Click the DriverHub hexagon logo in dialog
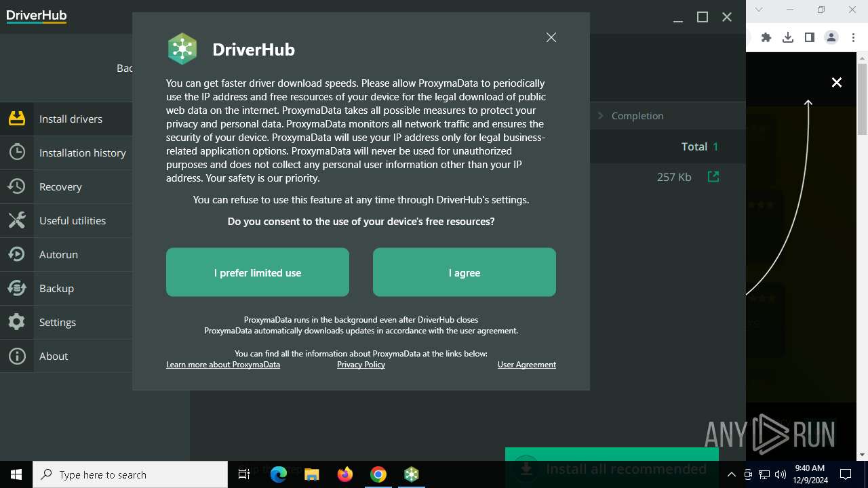 [182, 49]
